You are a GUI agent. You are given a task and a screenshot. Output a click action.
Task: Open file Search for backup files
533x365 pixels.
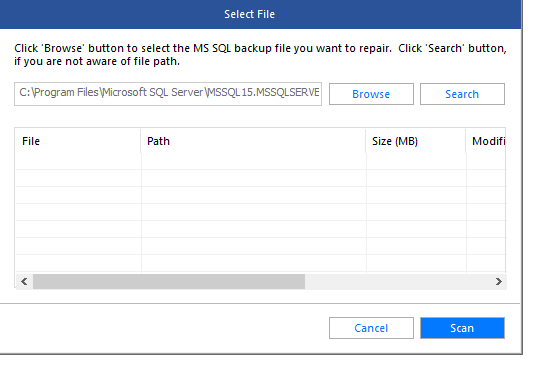coord(462,94)
